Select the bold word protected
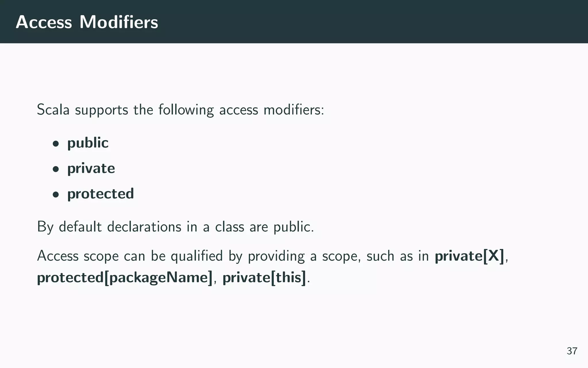The image size is (588, 368). tap(100, 194)
